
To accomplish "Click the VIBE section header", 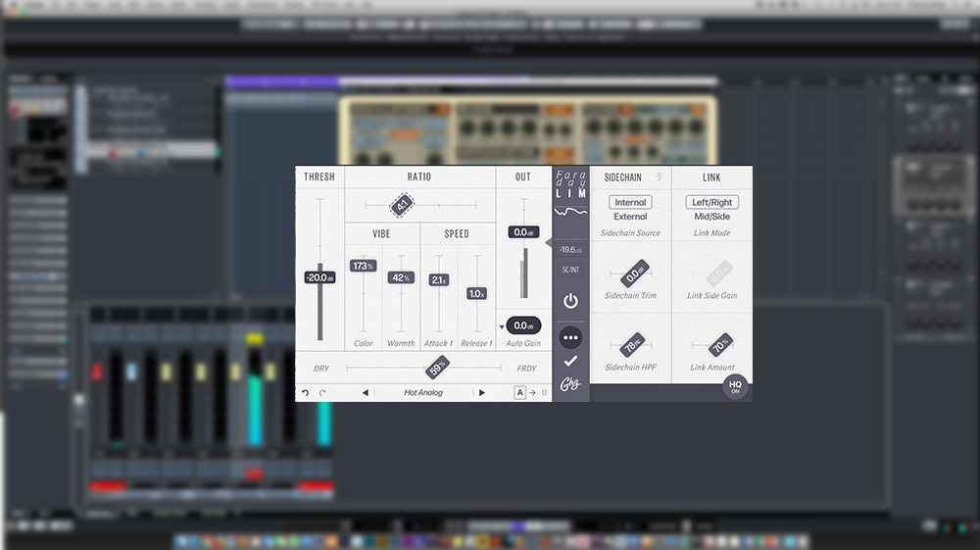I will (381, 233).
